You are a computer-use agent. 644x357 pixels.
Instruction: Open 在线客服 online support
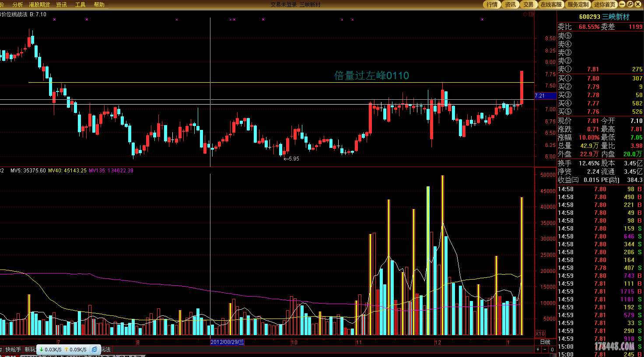click(x=551, y=4)
